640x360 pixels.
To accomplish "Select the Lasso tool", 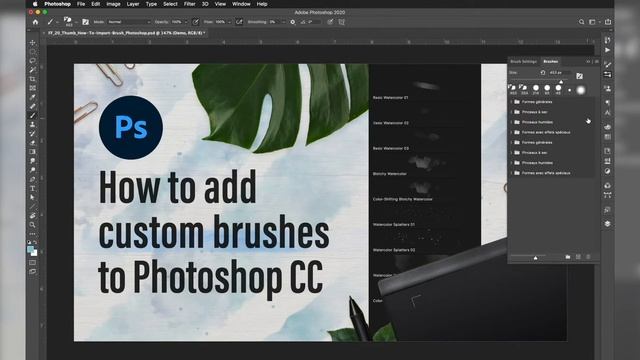I will click(x=32, y=61).
